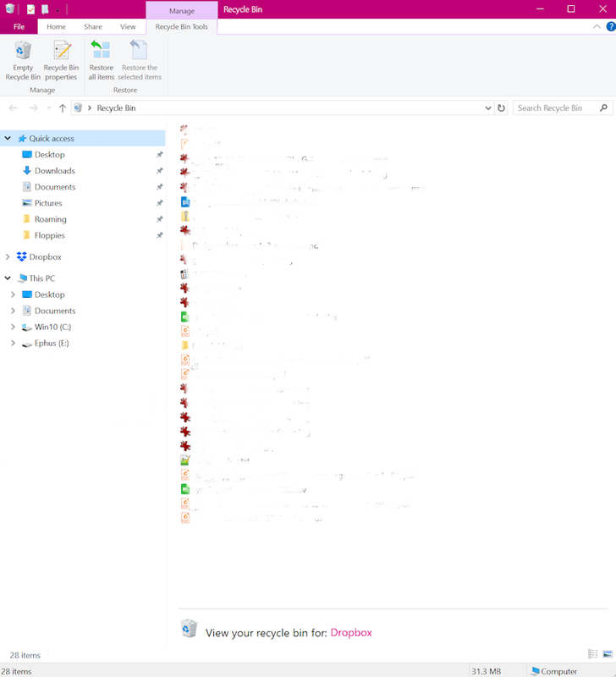Click the magnifier icon in search box
616x677 pixels.
(x=603, y=108)
